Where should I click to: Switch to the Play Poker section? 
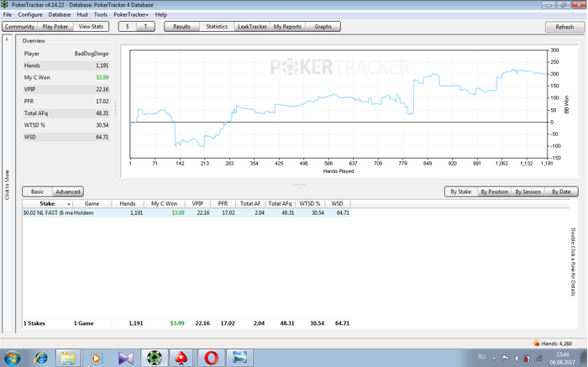click(x=55, y=27)
